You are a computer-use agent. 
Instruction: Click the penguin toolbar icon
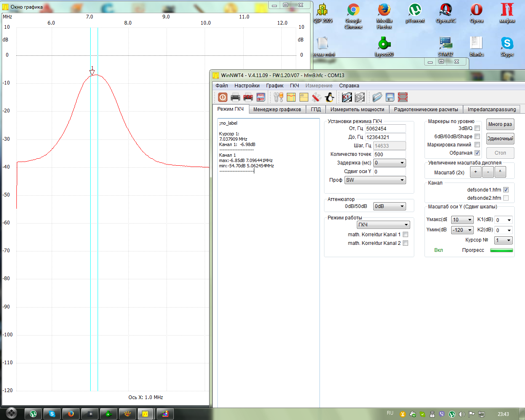click(x=329, y=97)
